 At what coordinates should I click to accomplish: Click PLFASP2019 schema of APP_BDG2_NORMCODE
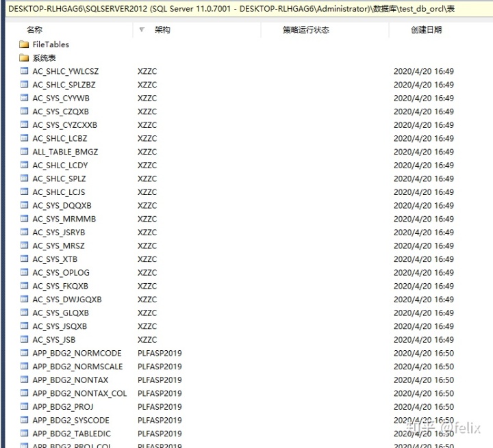160,353
